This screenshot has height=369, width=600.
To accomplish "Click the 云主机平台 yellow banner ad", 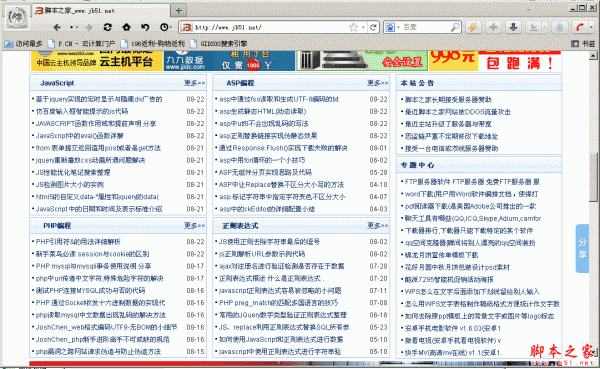I will click(x=97, y=60).
